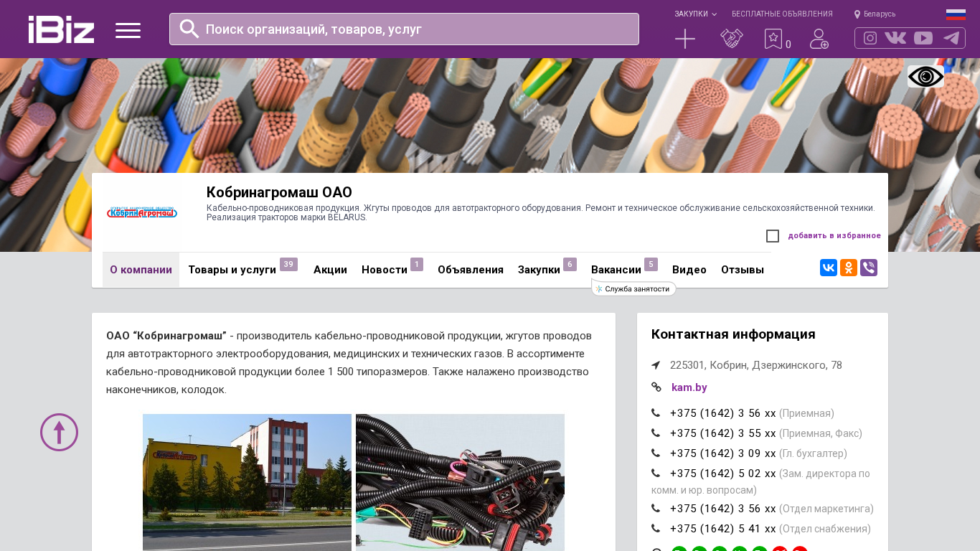Open the Беларусь location selector
The image size is (980, 551).
(x=875, y=14)
